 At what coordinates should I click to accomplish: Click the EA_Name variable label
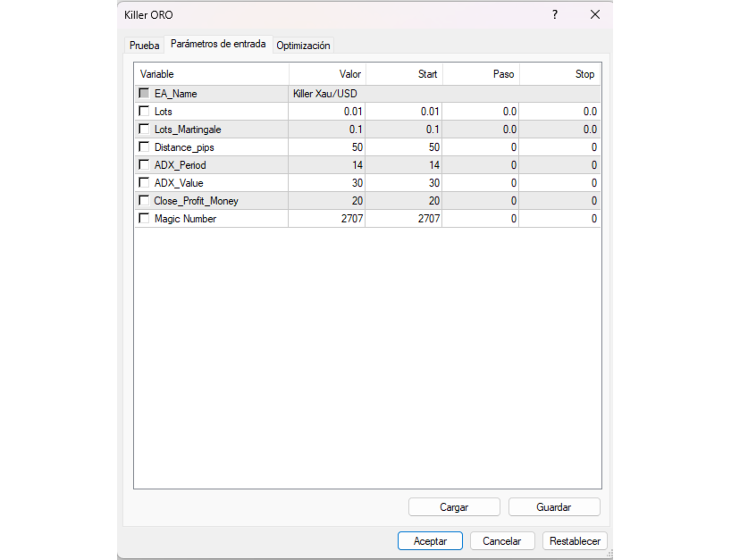click(x=175, y=94)
